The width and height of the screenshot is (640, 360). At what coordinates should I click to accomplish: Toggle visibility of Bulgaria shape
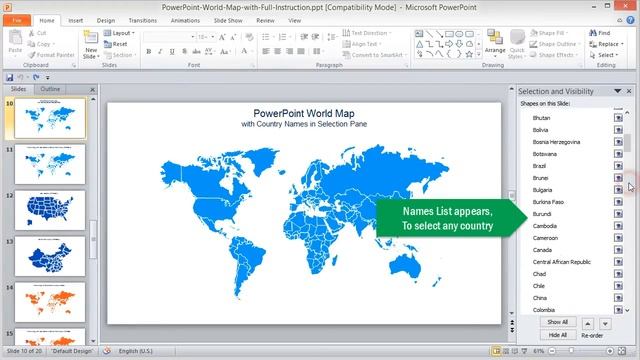pyautogui.click(x=618, y=190)
